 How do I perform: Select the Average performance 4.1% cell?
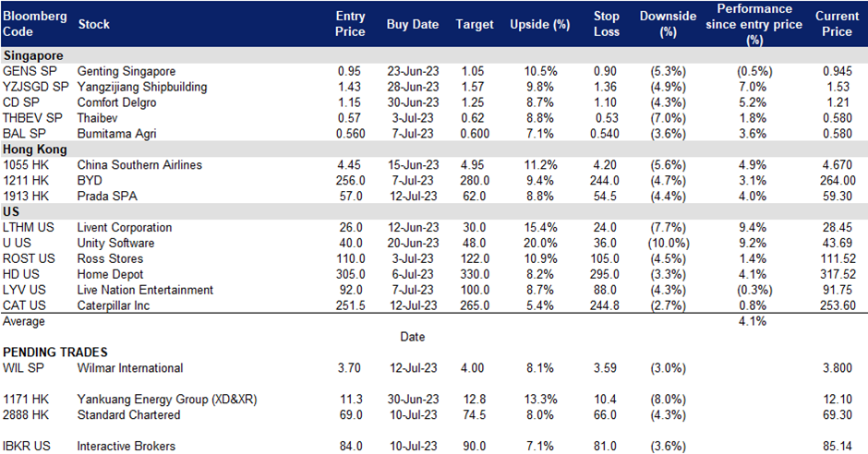pyautogui.click(x=753, y=321)
